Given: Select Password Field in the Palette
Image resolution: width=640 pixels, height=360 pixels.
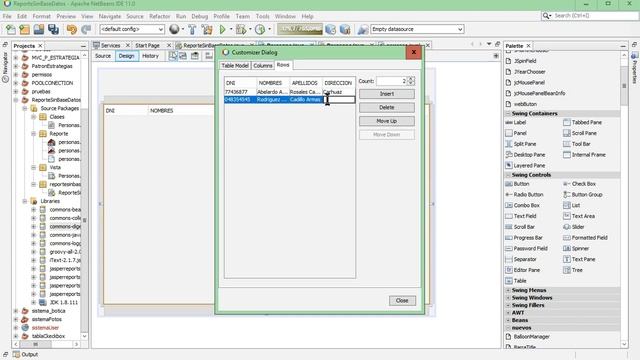Looking at the screenshot, I should 527,248.
